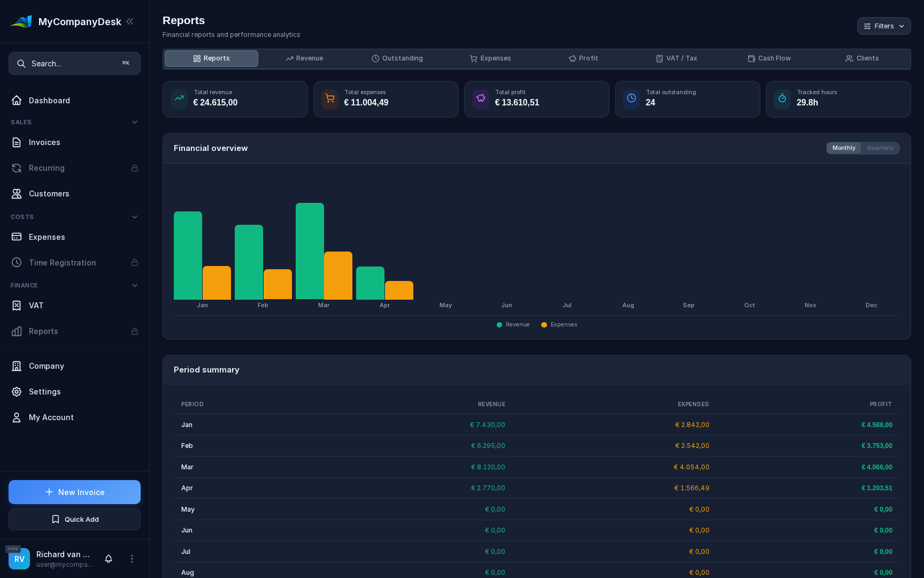Collapse the SALES section in sidebar
The width and height of the screenshot is (924, 578).
pyautogui.click(x=135, y=122)
